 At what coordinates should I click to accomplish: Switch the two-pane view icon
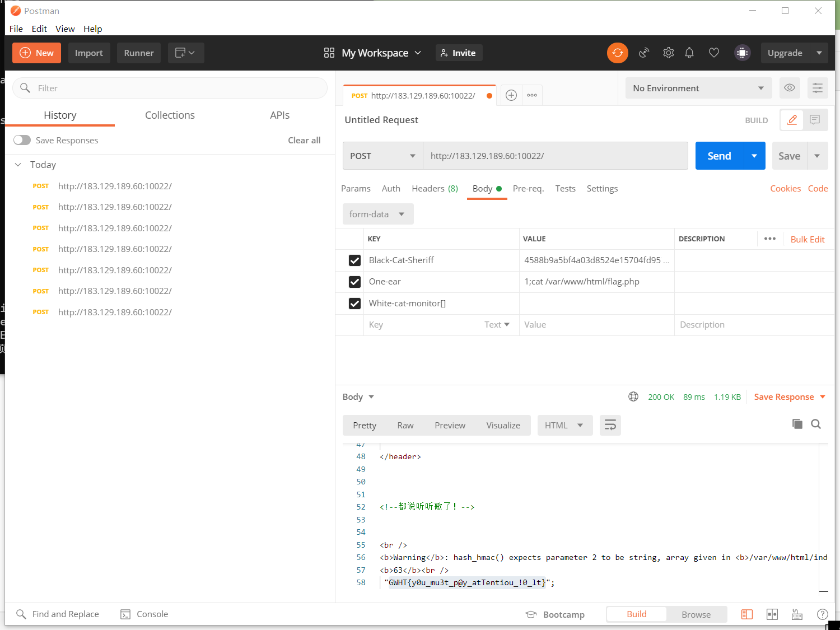coord(772,614)
